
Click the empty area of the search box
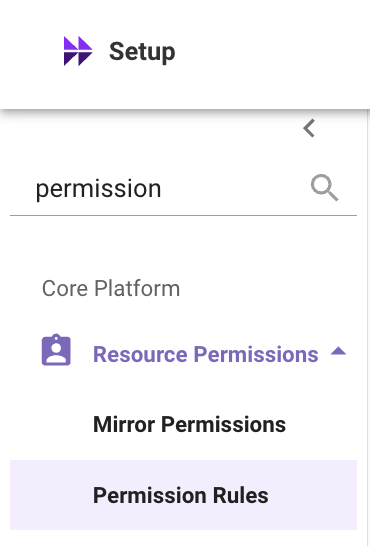click(x=237, y=189)
